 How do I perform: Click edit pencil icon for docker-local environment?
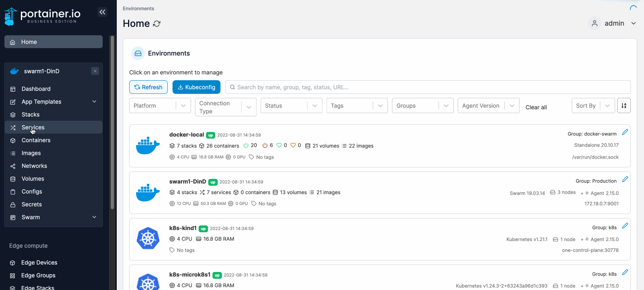tap(625, 132)
